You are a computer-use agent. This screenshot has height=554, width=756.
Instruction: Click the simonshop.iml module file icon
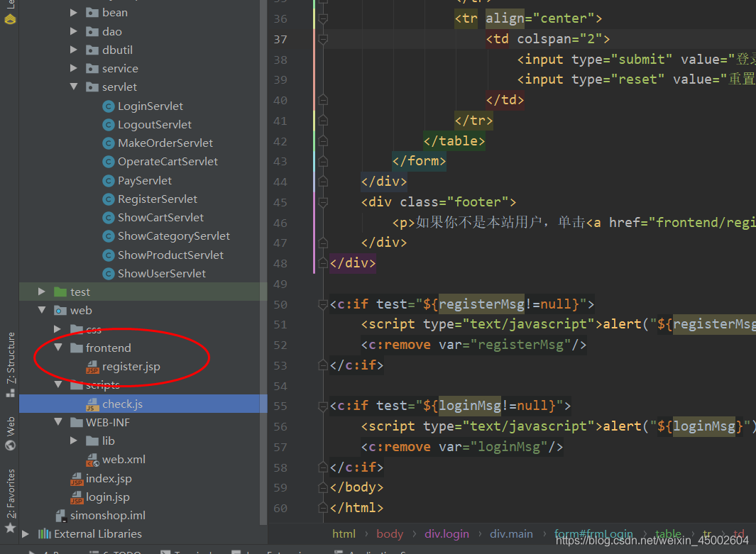point(61,516)
